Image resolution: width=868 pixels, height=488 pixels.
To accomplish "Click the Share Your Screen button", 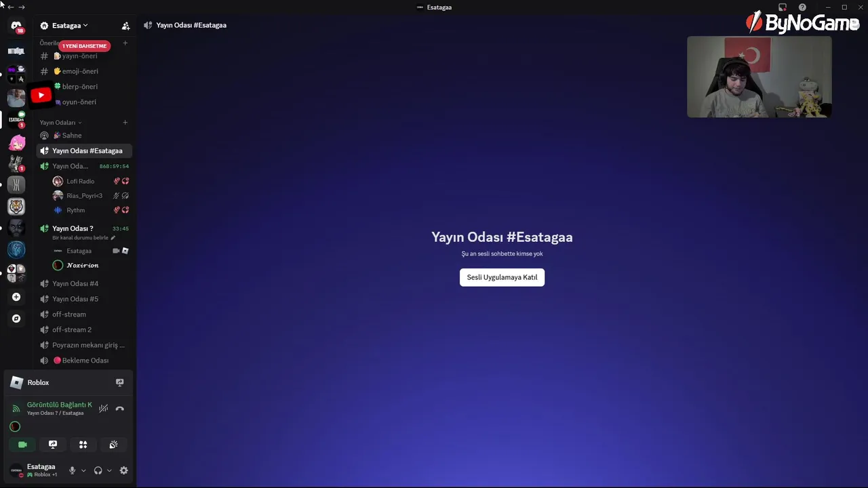I will 53,445.
